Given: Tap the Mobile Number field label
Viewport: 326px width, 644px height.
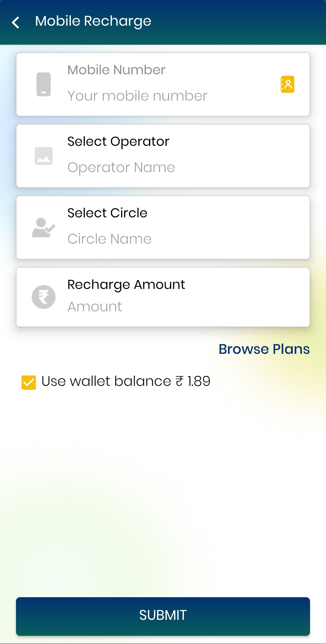Looking at the screenshot, I should pos(117,70).
